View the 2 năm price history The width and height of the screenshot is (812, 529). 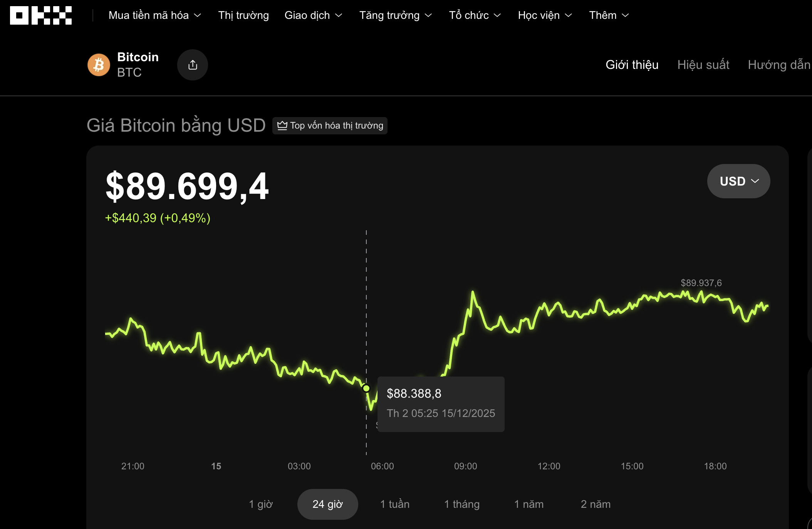tap(596, 504)
